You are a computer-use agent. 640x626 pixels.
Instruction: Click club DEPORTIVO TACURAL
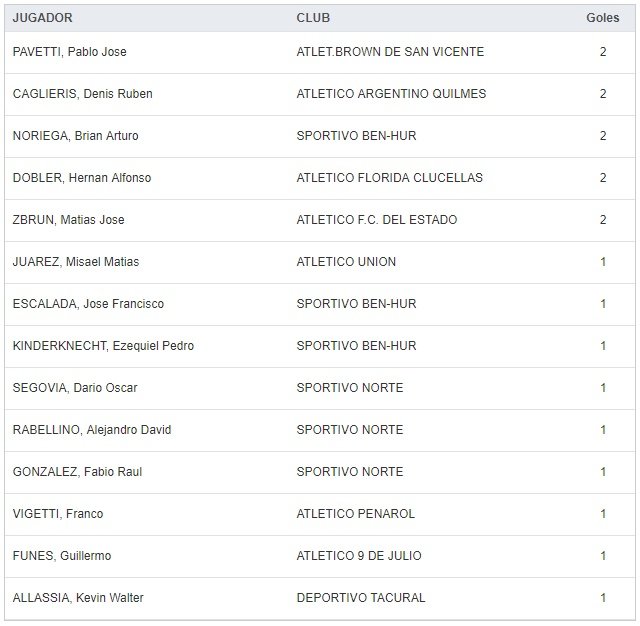click(x=361, y=598)
